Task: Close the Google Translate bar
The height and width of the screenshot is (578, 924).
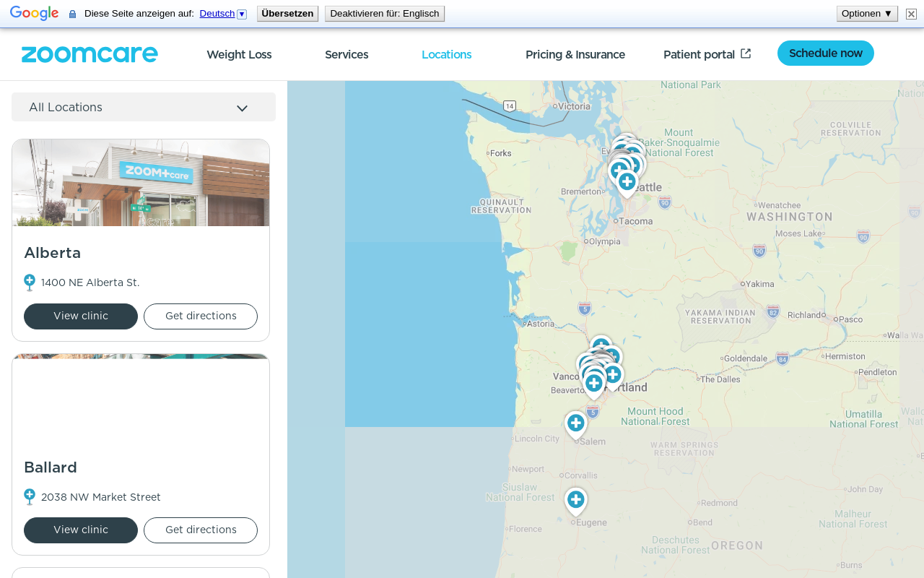Action: pos(911,14)
